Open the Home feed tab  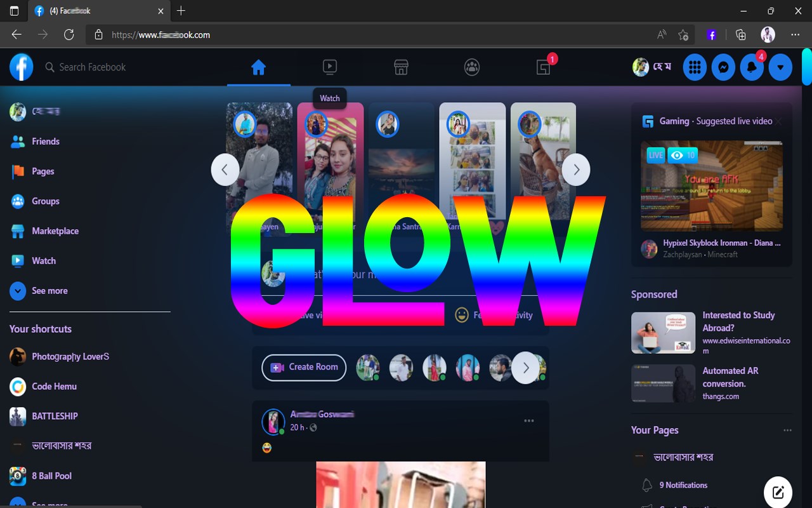tap(258, 67)
